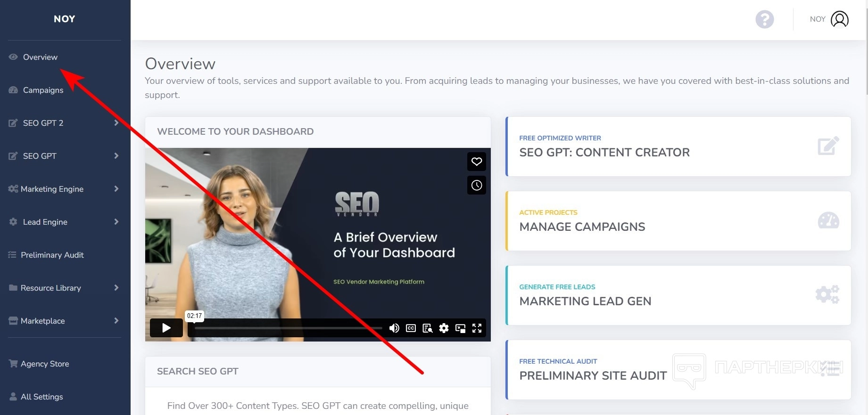Expand the Marketplace submenu chevron
Screen dimensions: 868x415
(x=116, y=321)
